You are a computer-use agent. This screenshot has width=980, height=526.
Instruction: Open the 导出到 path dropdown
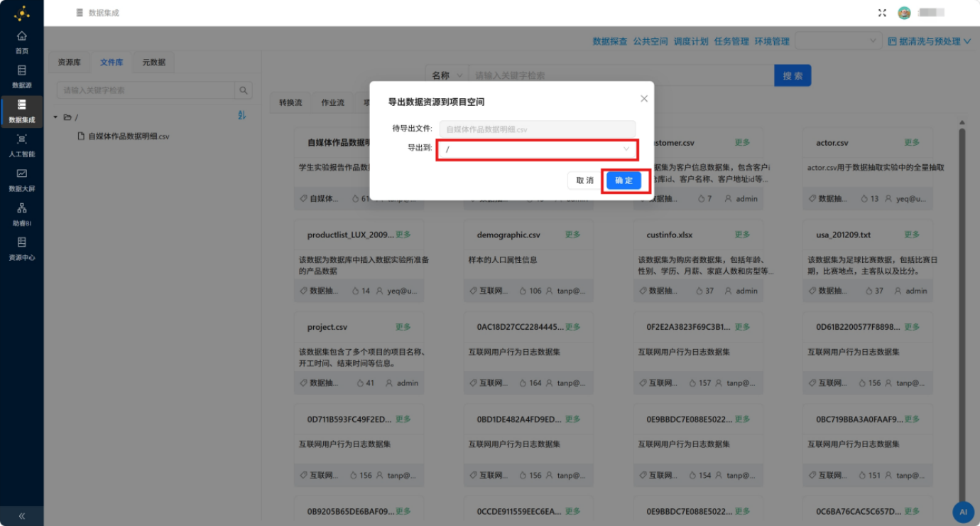pos(537,149)
